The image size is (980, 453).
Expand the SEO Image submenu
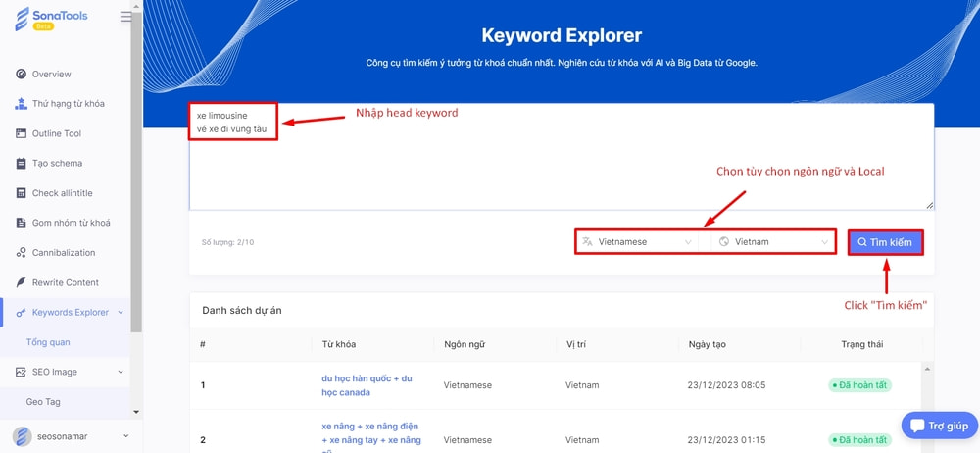(x=121, y=372)
